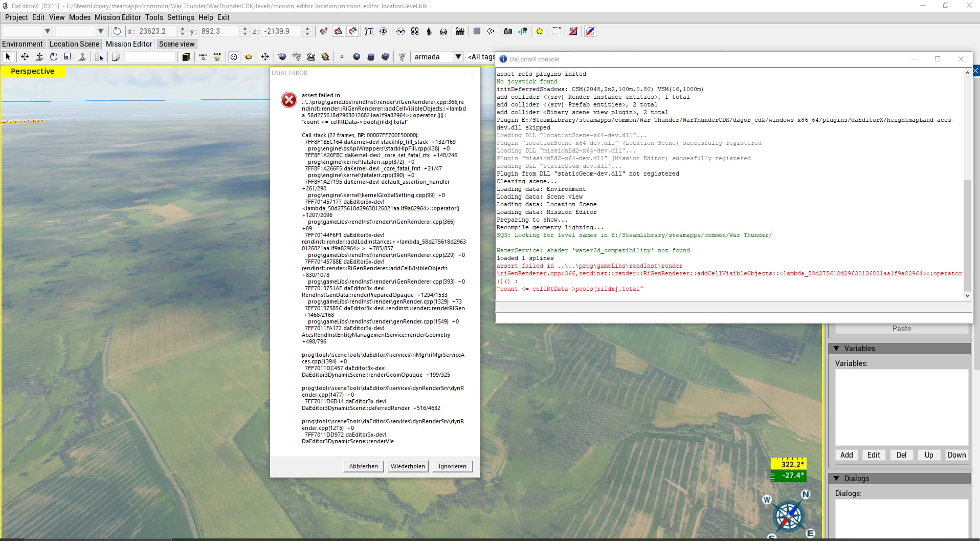
Task: Select the blue sphere object tool
Action: point(357,57)
